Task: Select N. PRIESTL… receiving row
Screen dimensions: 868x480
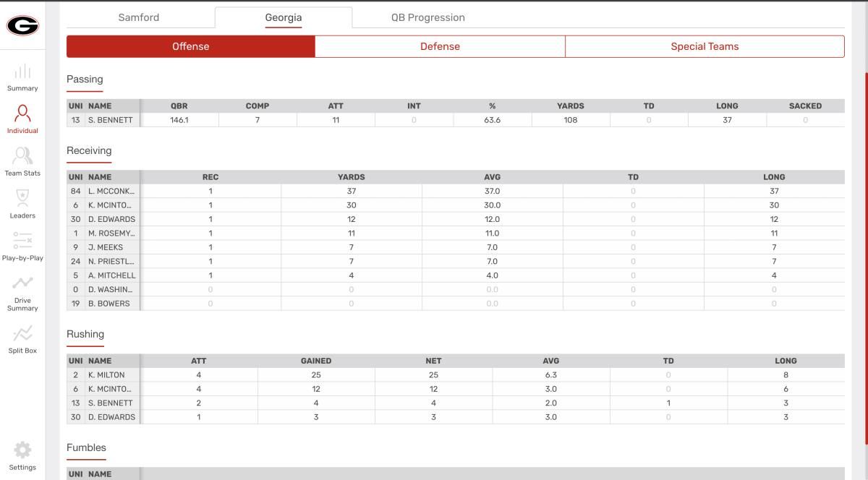Action: (456, 261)
